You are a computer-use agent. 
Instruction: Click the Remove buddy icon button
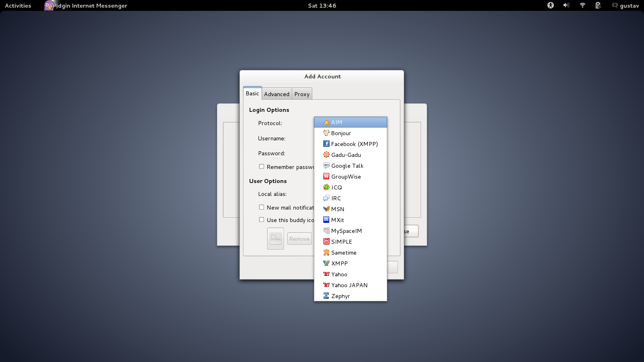[299, 239]
